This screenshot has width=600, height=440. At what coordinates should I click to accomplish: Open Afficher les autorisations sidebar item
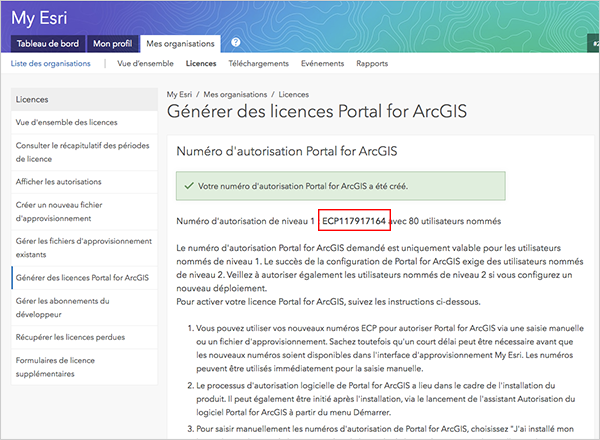tap(84, 182)
